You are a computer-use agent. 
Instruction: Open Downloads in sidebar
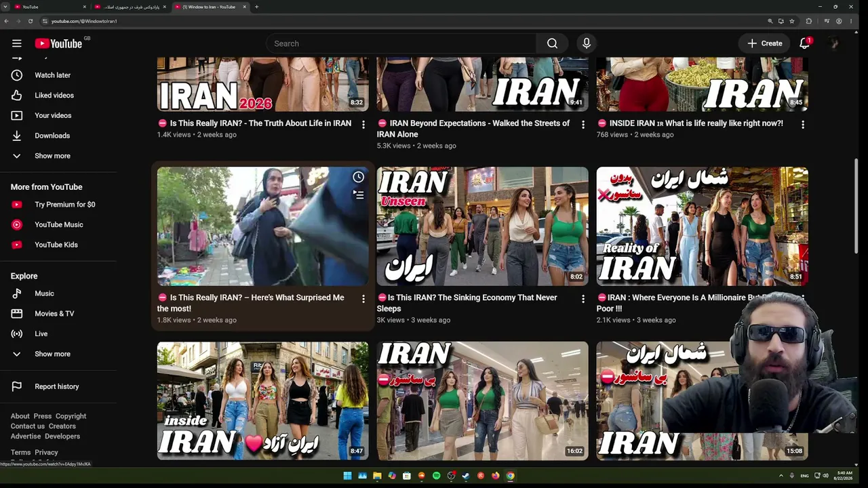pos(52,136)
